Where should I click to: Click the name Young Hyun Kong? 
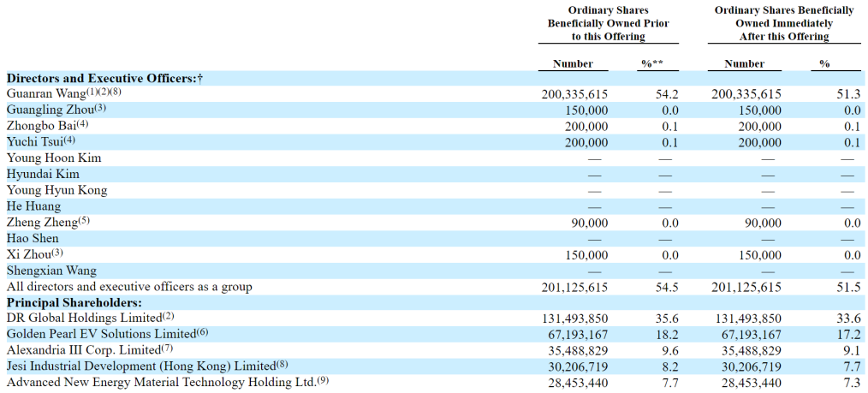(56, 190)
